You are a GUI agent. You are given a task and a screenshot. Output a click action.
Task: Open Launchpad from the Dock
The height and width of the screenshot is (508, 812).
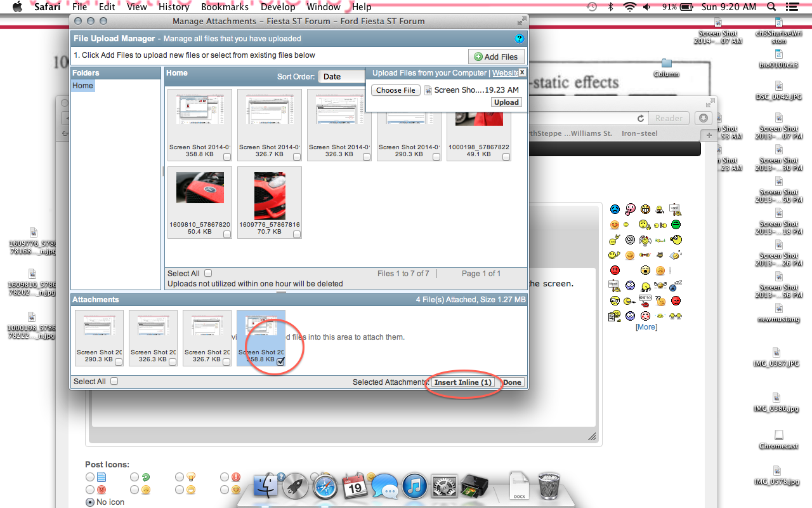tap(296, 486)
